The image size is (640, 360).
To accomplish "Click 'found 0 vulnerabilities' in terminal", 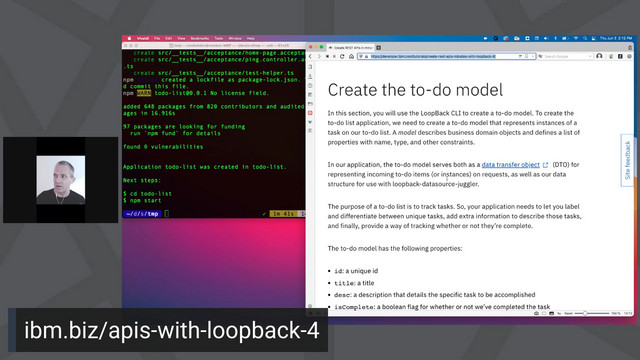I will (163, 147).
